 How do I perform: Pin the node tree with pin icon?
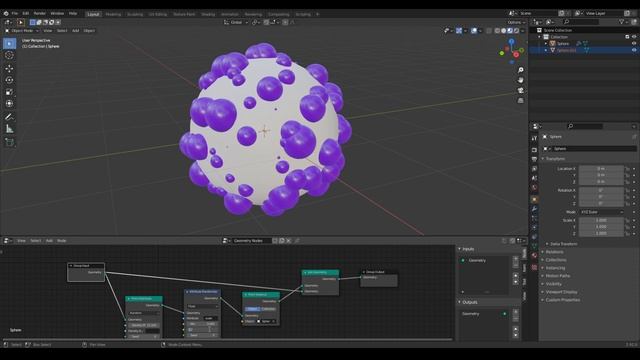[x=297, y=241]
